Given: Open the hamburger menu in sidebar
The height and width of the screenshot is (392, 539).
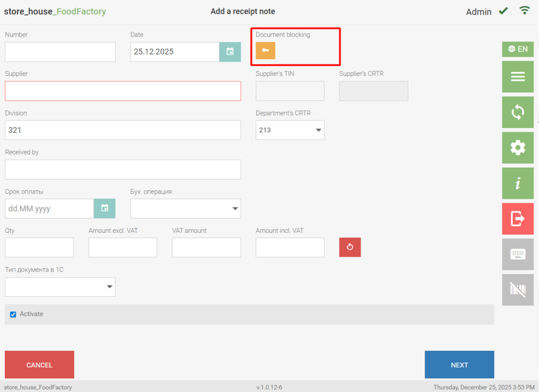Looking at the screenshot, I should 517,77.
